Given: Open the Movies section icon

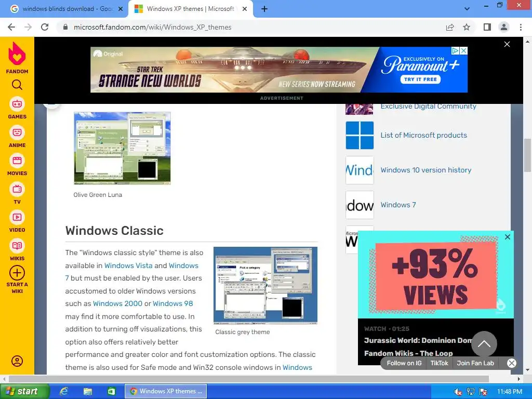Looking at the screenshot, I should 17,161.
